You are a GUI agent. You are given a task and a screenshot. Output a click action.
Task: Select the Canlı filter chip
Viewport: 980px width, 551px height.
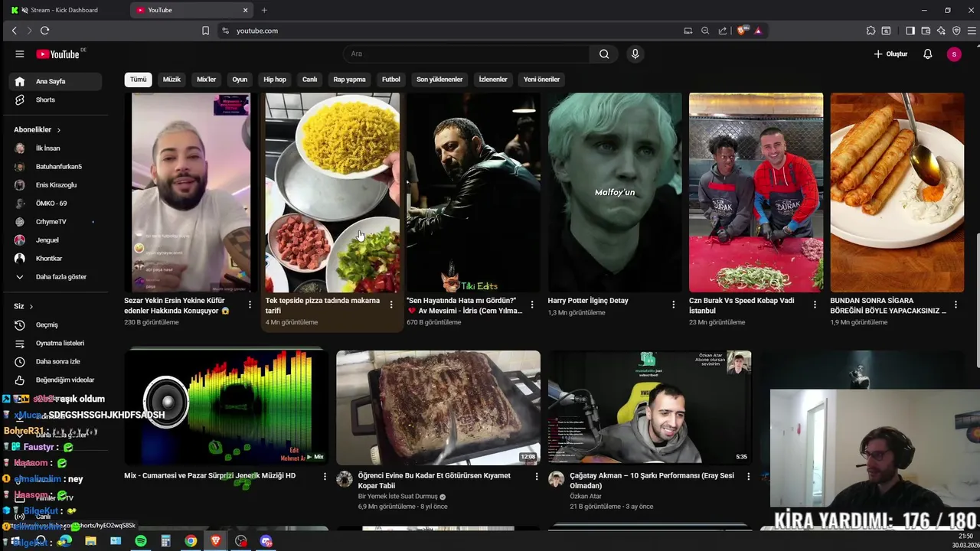coord(309,80)
